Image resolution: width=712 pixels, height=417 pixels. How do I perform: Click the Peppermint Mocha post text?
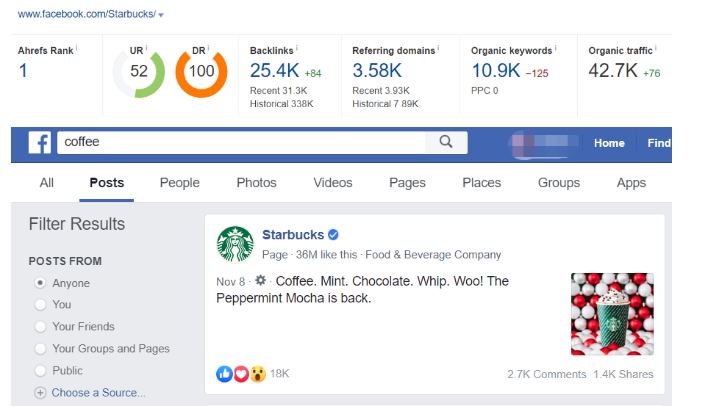click(x=362, y=289)
